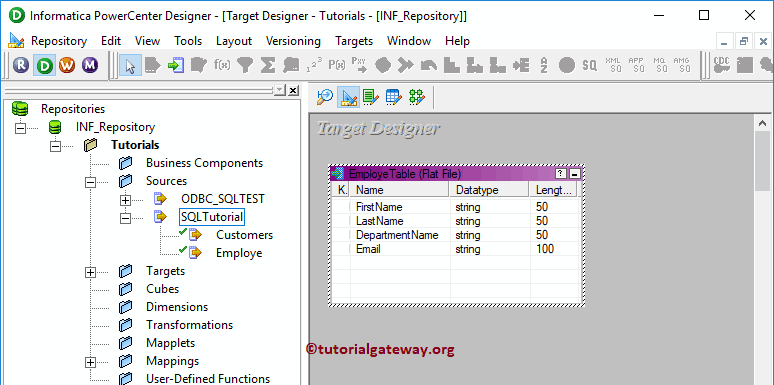774x385 pixels.
Task: Expand the Targets folder
Action: tap(90, 272)
